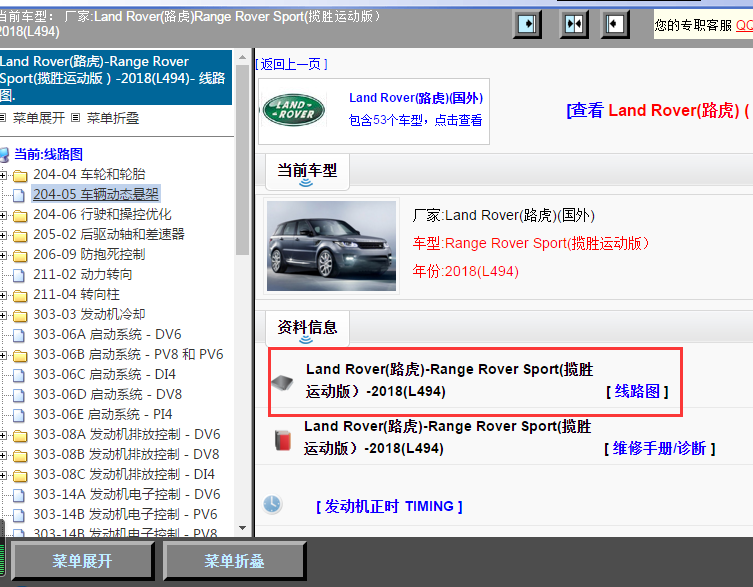
Task: Click the gray wiring diagram chip icon
Action: click(x=282, y=382)
